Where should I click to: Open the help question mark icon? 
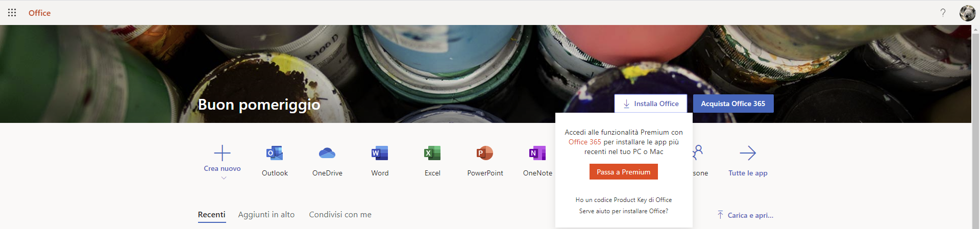coord(943,13)
